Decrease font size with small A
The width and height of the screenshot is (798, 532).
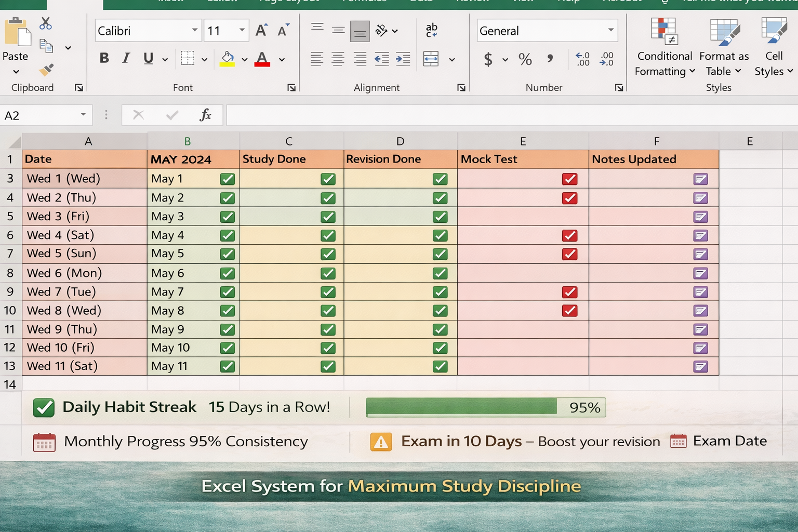point(283,31)
